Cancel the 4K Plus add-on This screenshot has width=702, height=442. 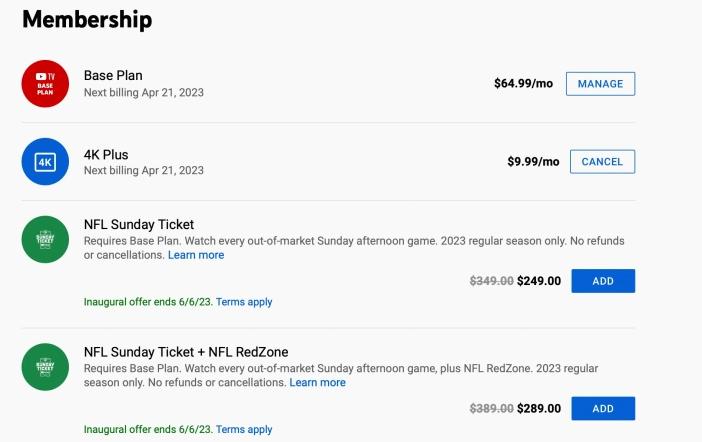(602, 162)
